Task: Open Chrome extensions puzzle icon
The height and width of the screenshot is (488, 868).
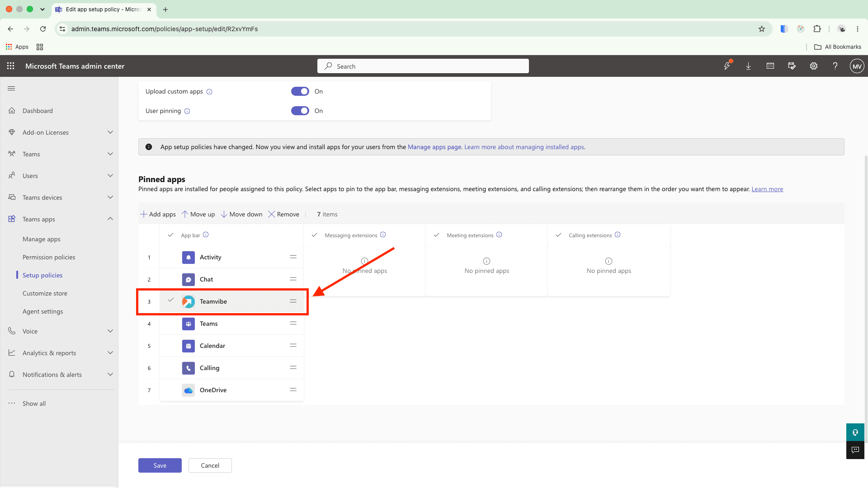Action: [817, 29]
